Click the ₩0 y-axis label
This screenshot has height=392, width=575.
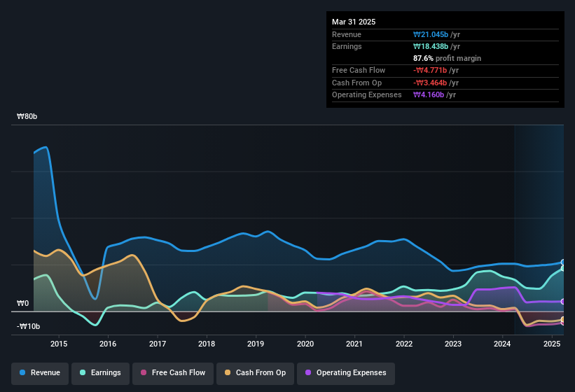tap(22, 303)
